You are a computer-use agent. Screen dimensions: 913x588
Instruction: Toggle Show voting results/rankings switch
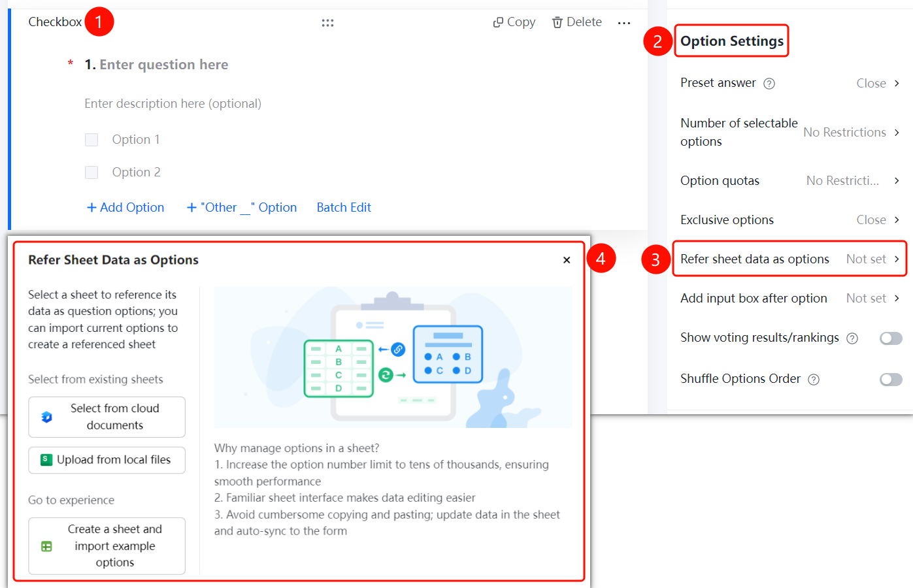891,338
